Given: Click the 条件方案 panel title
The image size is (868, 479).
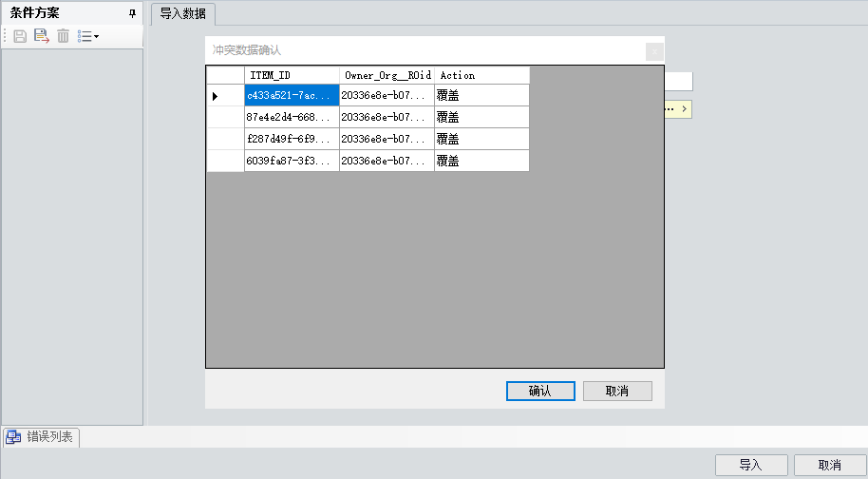Looking at the screenshot, I should (x=34, y=12).
